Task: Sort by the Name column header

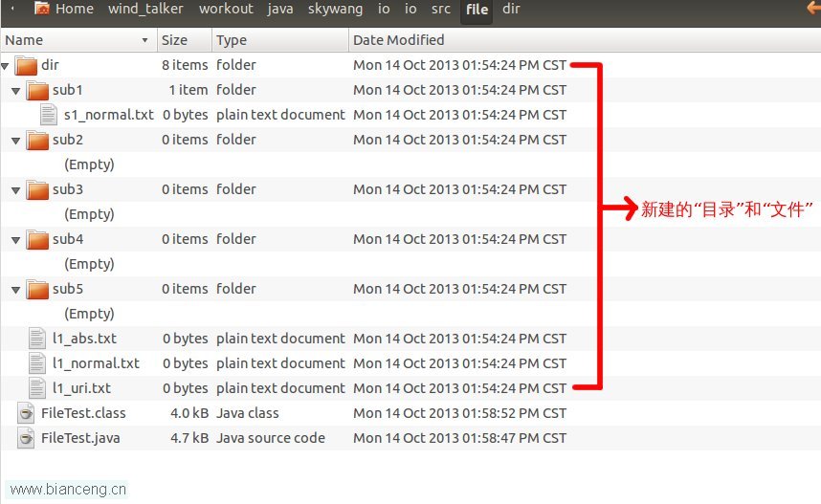Action: [x=78, y=40]
